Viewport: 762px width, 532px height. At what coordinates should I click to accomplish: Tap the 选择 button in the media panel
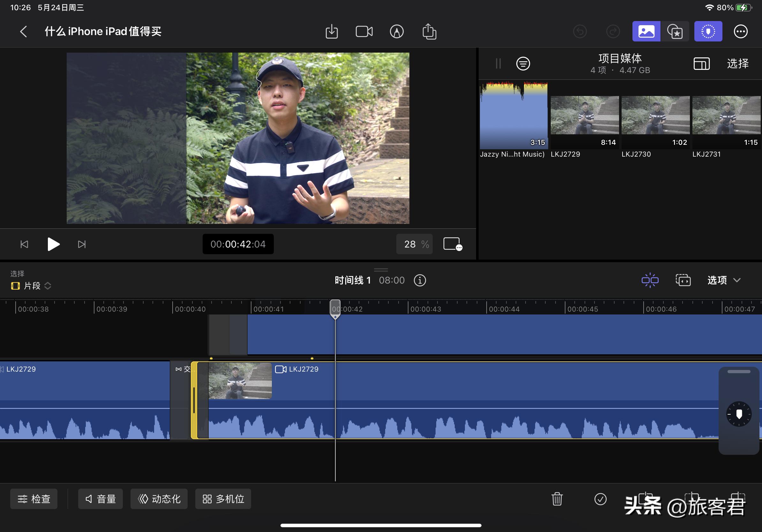point(737,64)
